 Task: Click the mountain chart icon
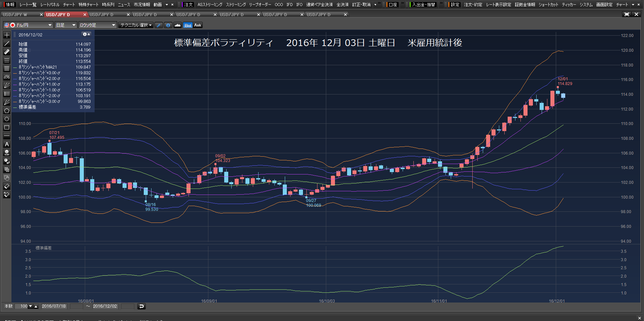(178, 25)
